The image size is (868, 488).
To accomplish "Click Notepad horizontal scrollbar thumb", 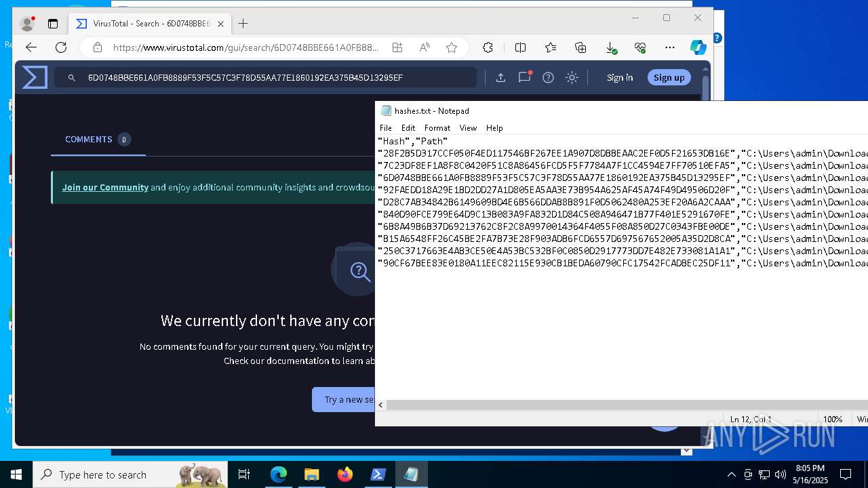I will pyautogui.click(x=627, y=405).
